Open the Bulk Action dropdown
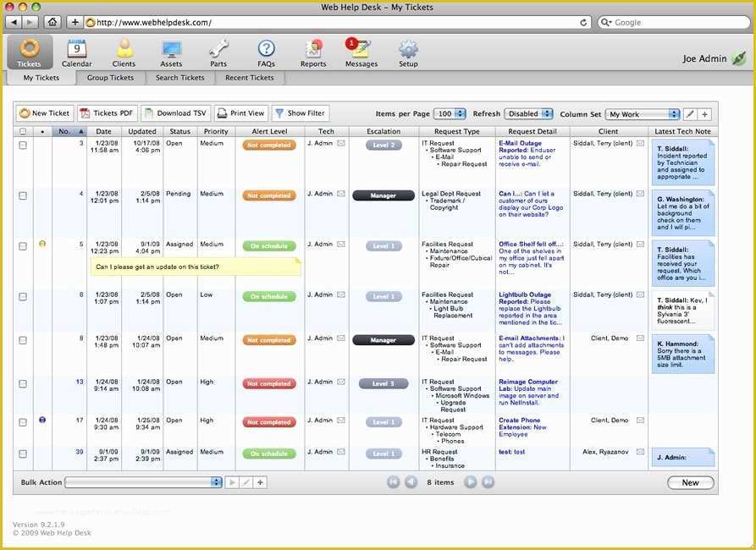Image resolution: width=756 pixels, height=550 pixels. 143,482
